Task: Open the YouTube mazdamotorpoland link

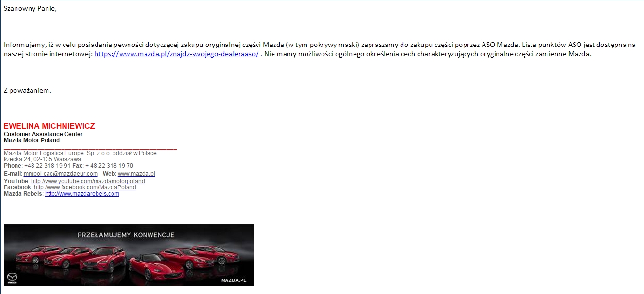Action: click(x=88, y=181)
